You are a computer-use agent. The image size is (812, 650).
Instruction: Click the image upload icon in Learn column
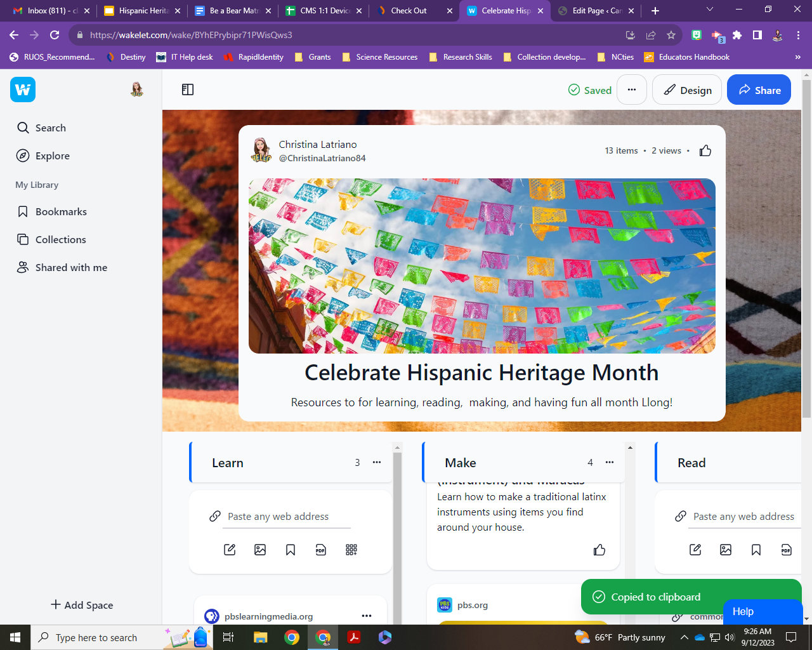[260, 550]
